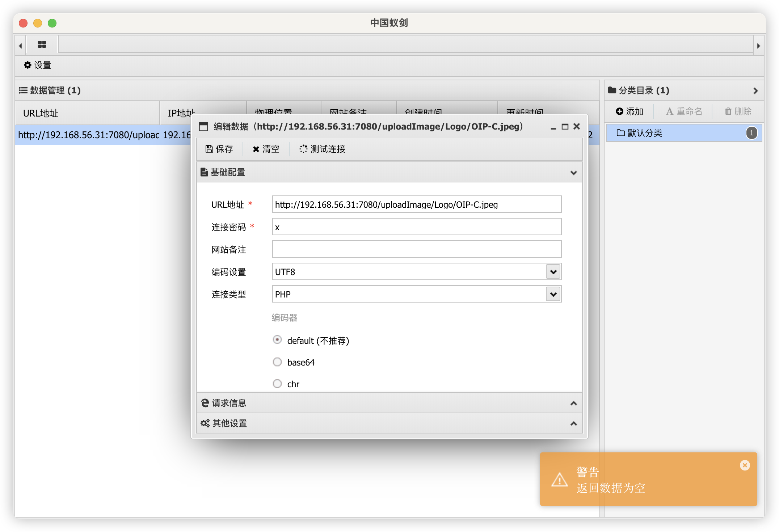Expand the 其他设置 section
This screenshot has width=779, height=532.
point(389,423)
